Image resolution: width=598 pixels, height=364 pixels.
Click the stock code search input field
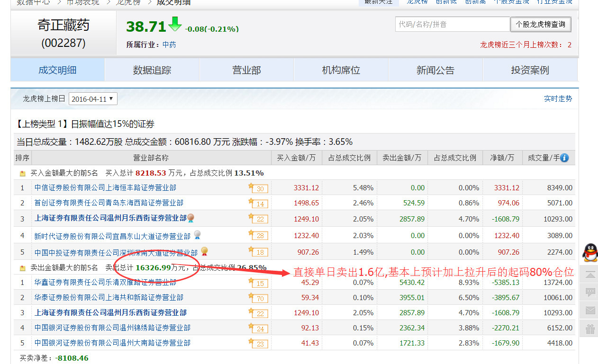[452, 24]
